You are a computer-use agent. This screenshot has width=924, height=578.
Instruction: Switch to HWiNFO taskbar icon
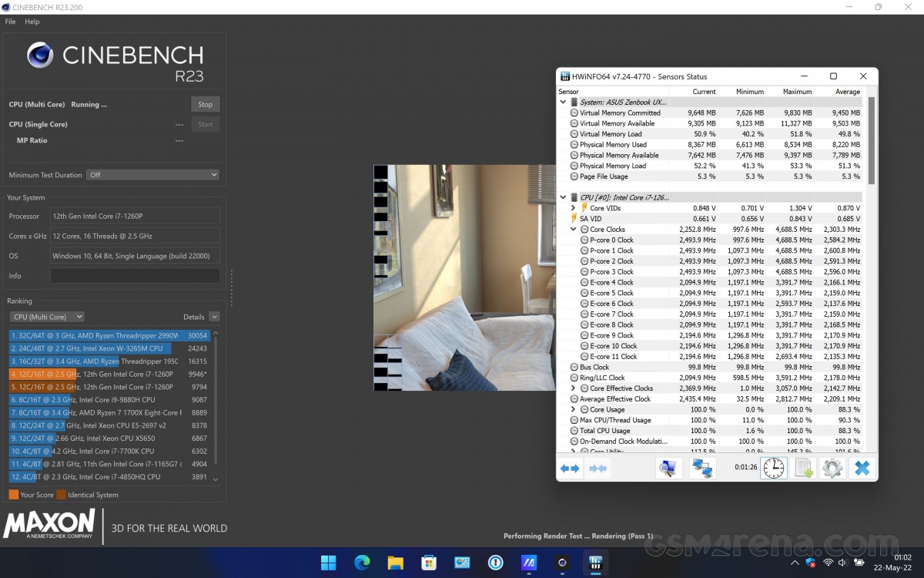tap(595, 563)
